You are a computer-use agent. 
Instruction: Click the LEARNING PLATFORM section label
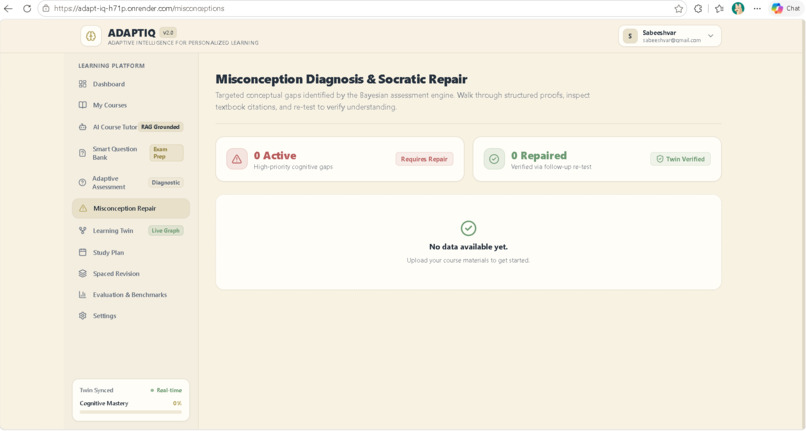(x=112, y=66)
